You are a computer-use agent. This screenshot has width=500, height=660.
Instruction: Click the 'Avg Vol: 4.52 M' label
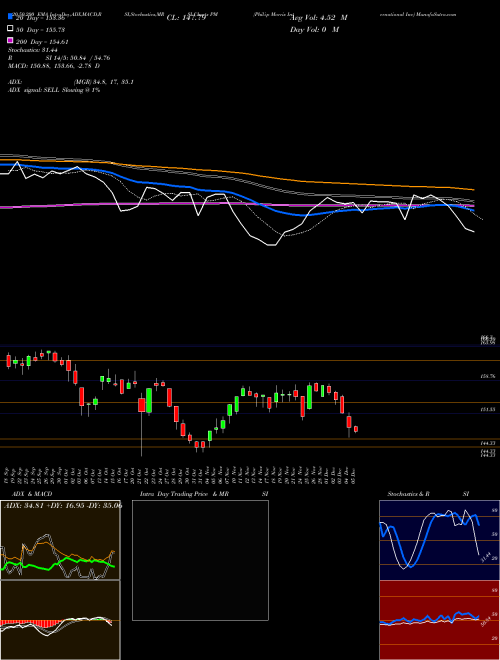(x=319, y=18)
